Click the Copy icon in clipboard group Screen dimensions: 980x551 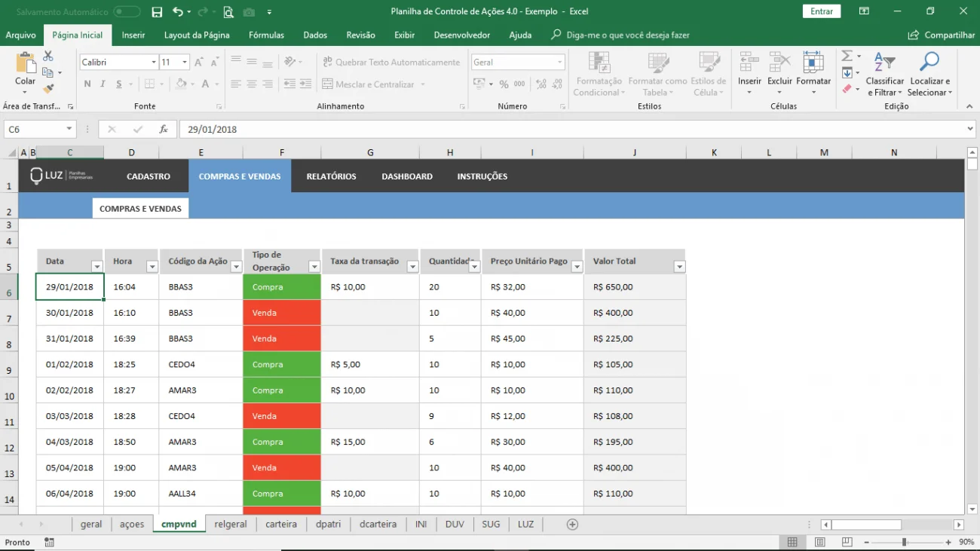point(48,73)
